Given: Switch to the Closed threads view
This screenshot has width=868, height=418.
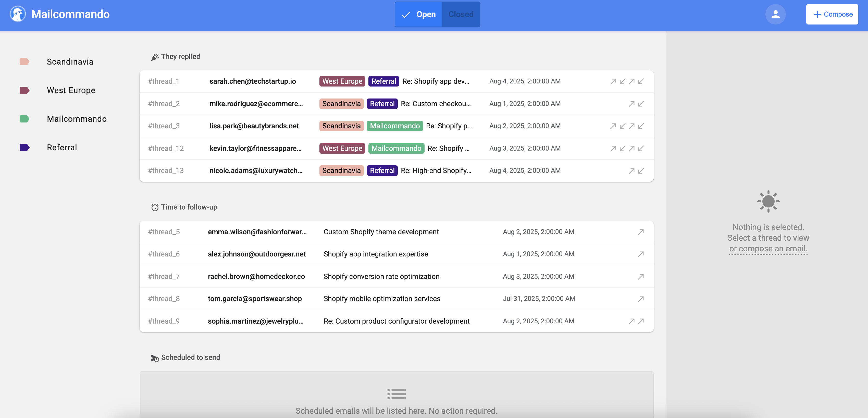Looking at the screenshot, I should tap(461, 14).
